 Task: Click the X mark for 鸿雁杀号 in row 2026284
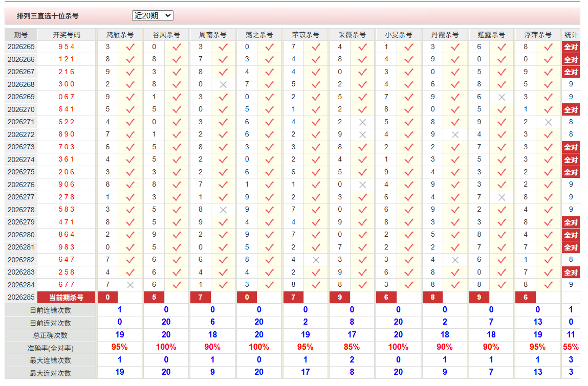click(x=130, y=285)
